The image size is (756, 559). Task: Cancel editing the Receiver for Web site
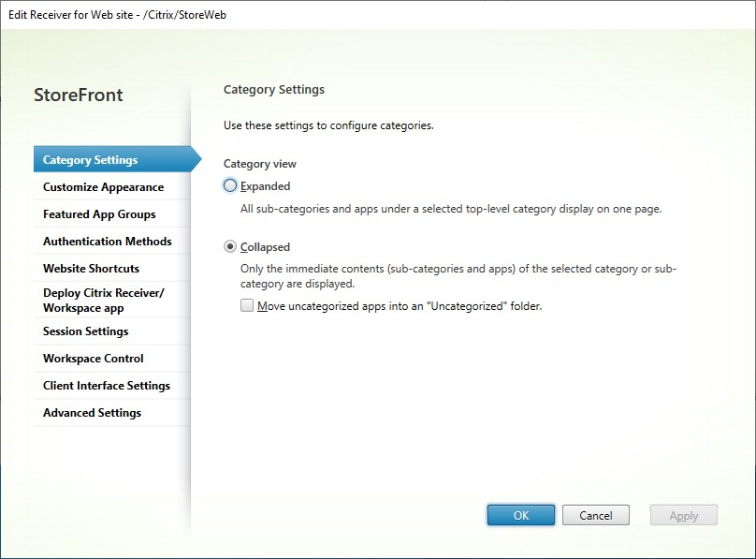pyautogui.click(x=596, y=515)
